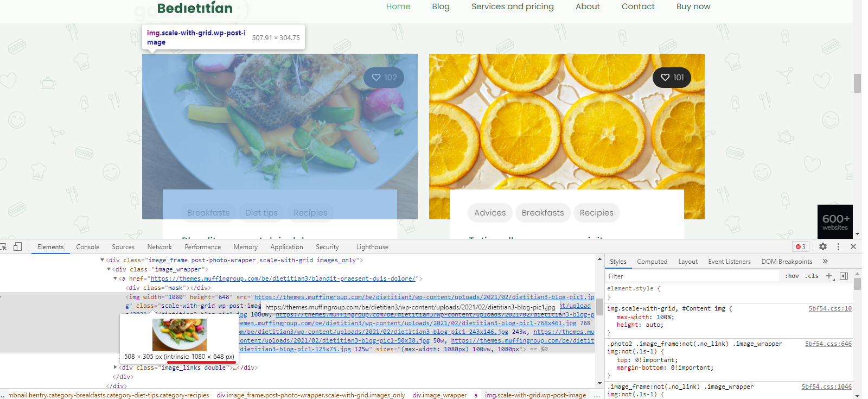
Task: Select the div class="mask" DOM row
Action: 168,288
